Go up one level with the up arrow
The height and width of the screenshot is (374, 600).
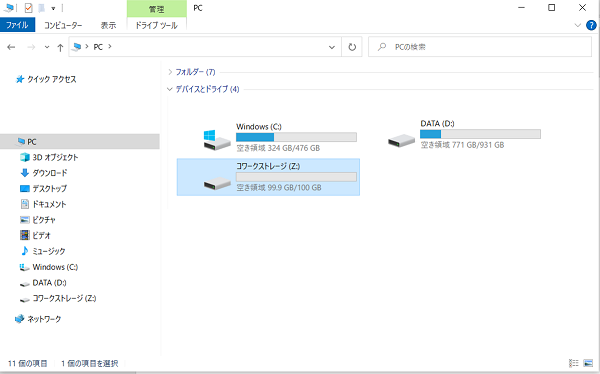(60, 47)
